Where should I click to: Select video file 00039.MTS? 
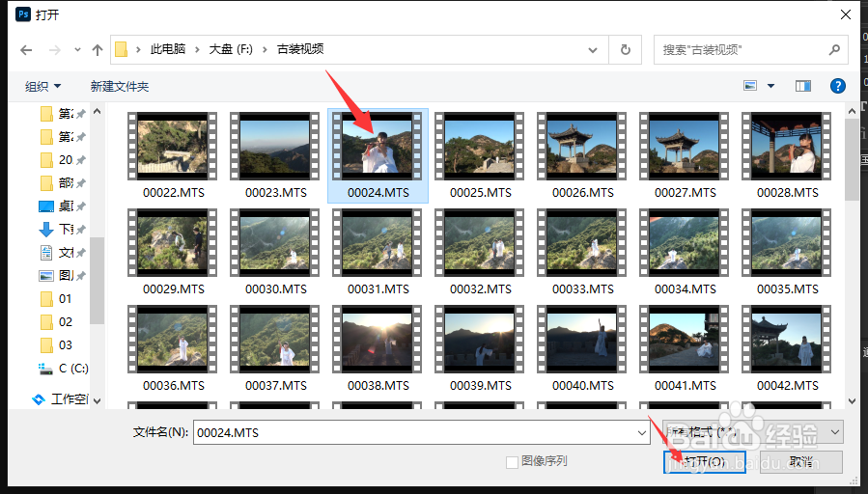pyautogui.click(x=481, y=348)
